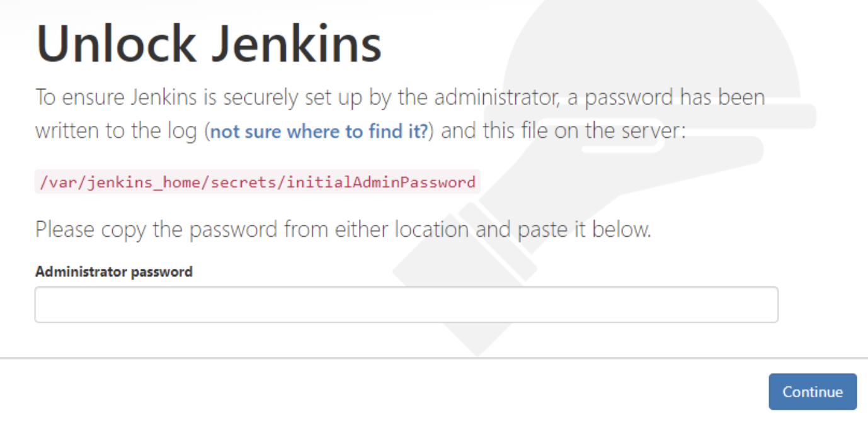Click the Administrator password field label
Screen dimensions: 868x423
[113, 271]
